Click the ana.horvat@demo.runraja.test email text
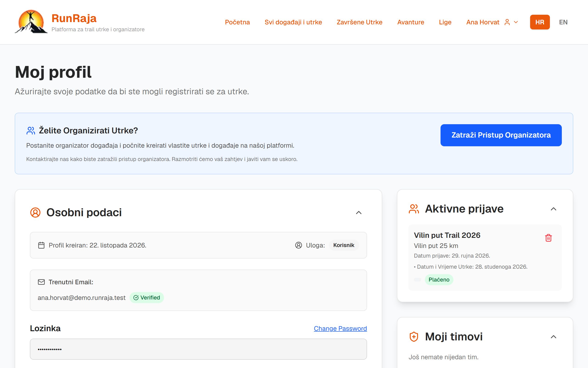The width and height of the screenshot is (588, 368). point(81,298)
